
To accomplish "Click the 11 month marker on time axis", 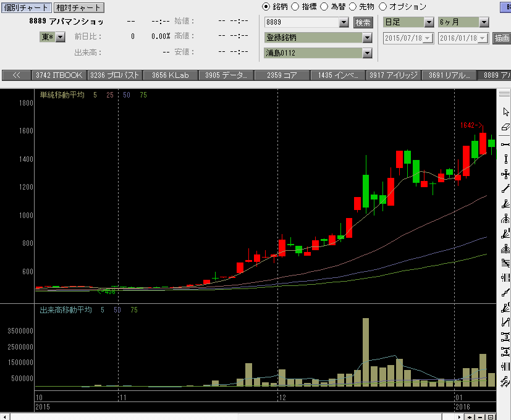I will (x=123, y=398).
